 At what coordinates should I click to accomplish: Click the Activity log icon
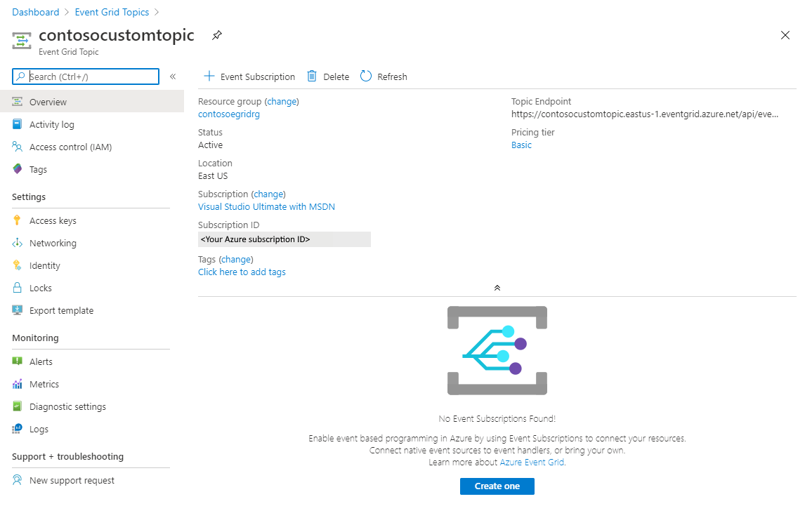pos(18,124)
